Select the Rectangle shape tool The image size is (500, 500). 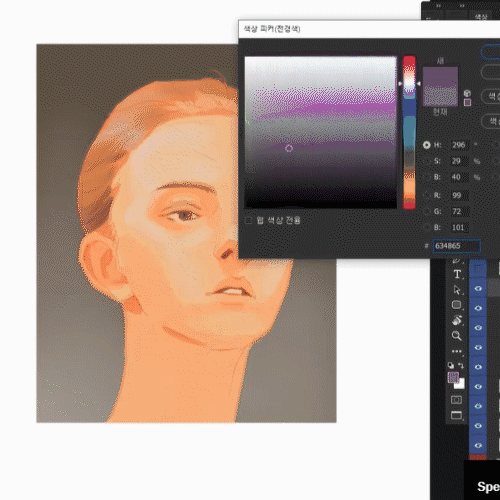pyautogui.click(x=456, y=305)
